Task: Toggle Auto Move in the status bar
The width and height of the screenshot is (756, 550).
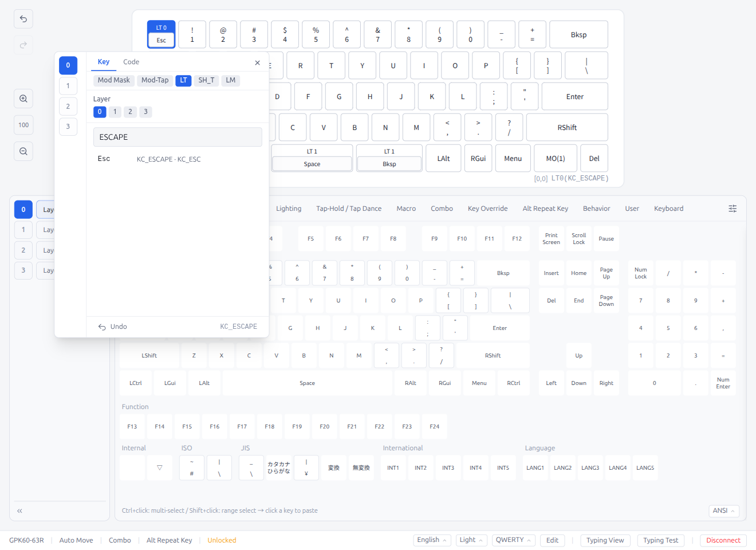Action: (x=76, y=540)
